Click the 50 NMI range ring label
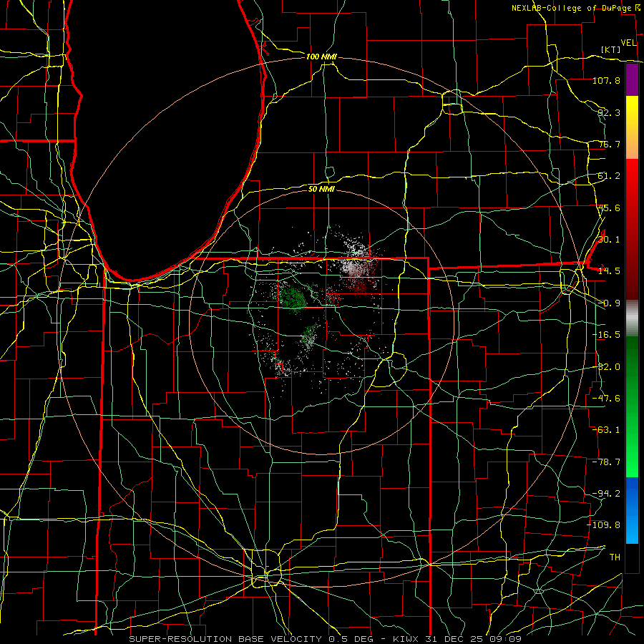The image size is (644, 644). click(321, 189)
